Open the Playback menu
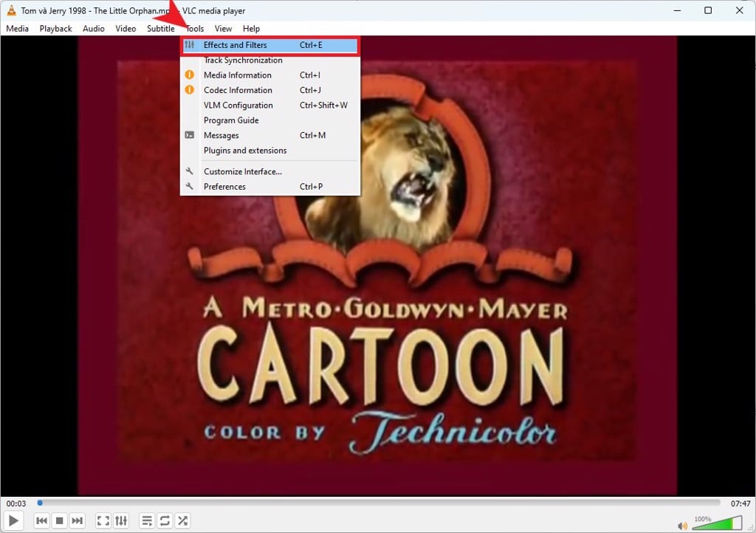756x533 pixels. point(55,29)
